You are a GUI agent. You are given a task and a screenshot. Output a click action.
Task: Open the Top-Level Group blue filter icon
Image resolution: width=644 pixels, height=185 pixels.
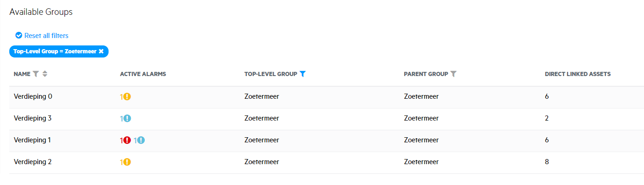303,74
